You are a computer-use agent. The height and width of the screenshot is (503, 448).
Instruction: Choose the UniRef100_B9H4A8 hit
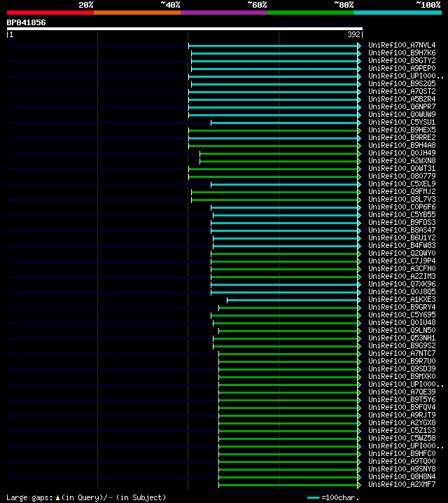[402, 145]
